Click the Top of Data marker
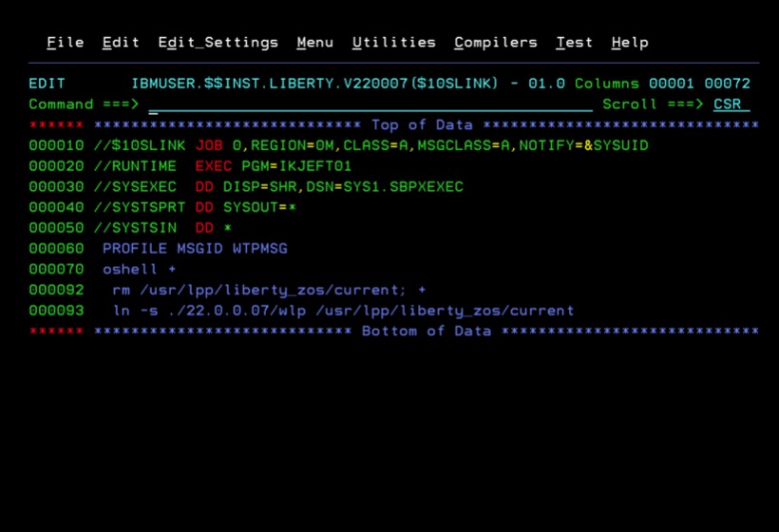This screenshot has width=779, height=532. tap(423, 124)
